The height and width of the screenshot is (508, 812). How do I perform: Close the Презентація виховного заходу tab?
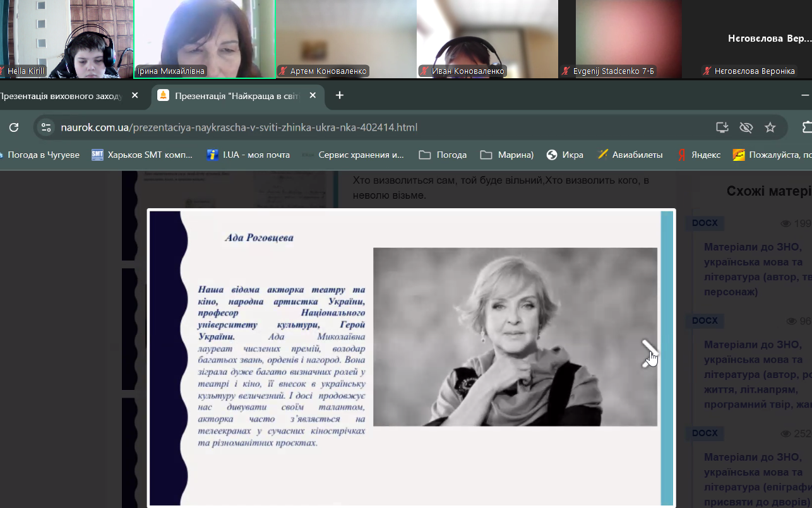(134, 96)
